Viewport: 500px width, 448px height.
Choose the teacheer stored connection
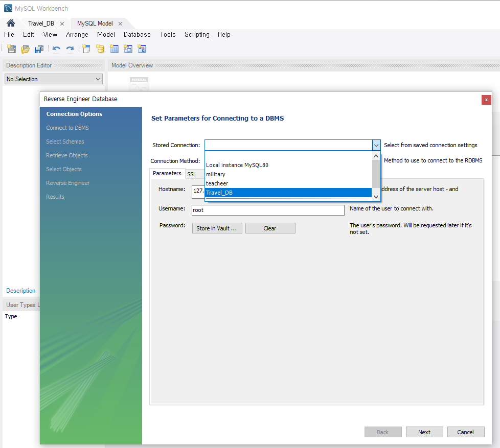tap(288, 183)
